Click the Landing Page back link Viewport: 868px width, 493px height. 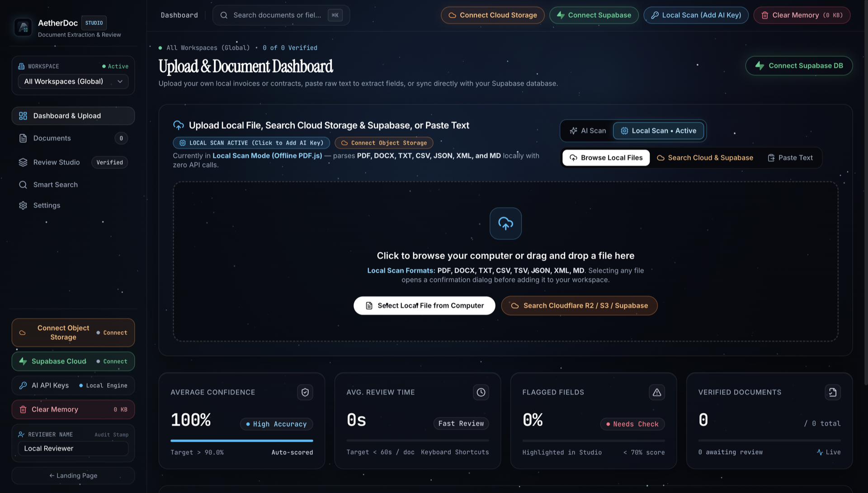tap(73, 476)
